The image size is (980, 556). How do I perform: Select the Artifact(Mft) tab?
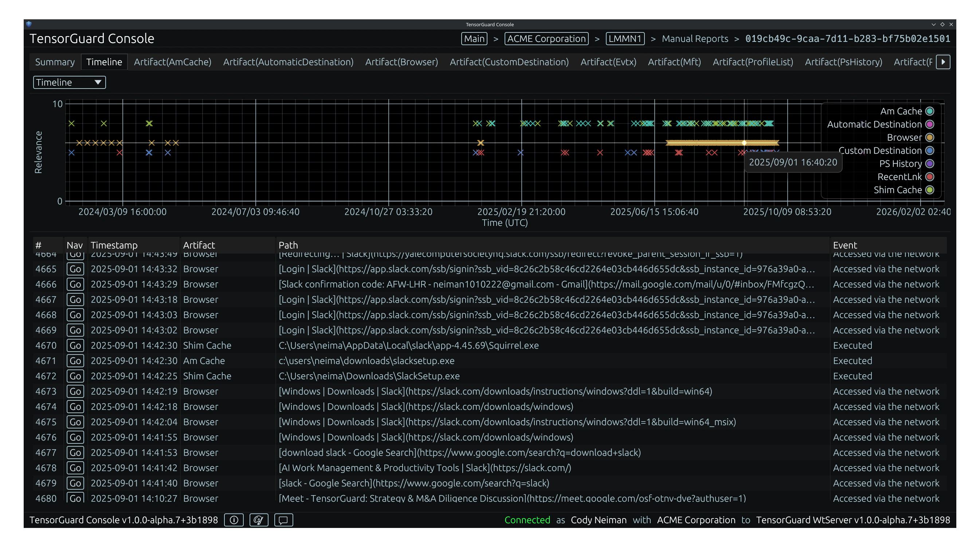(674, 62)
